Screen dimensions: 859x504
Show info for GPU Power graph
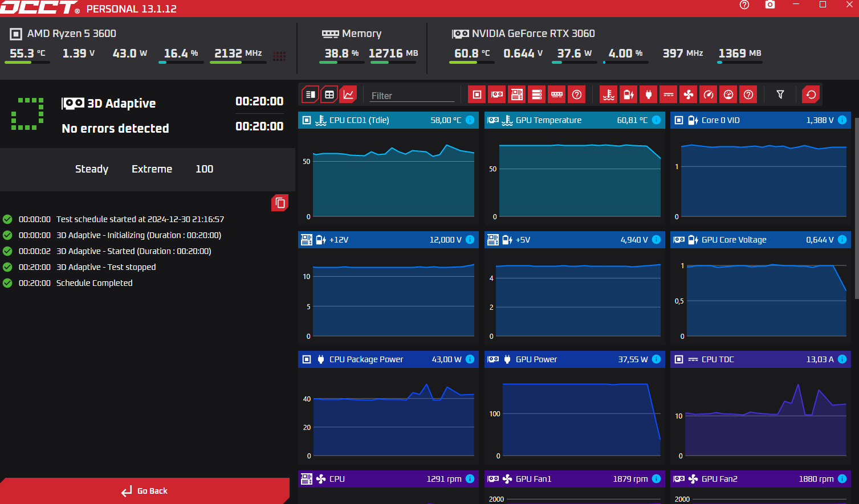pyautogui.click(x=656, y=359)
